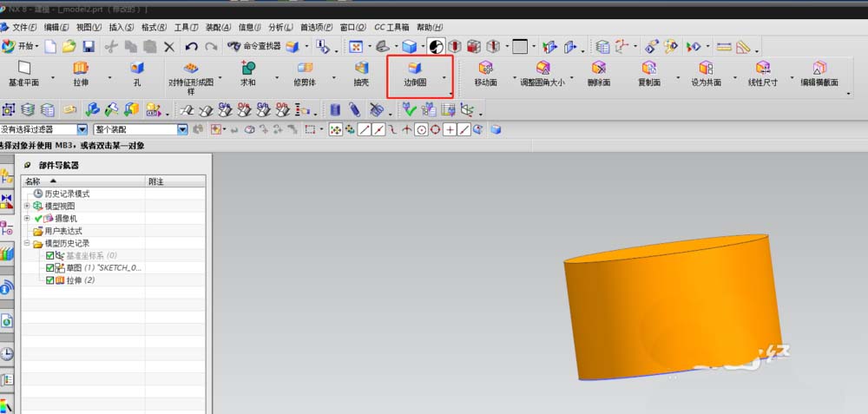Open the dropdown arrow beside 拉伸
Viewport: 868px width, 414px height.
point(109,78)
